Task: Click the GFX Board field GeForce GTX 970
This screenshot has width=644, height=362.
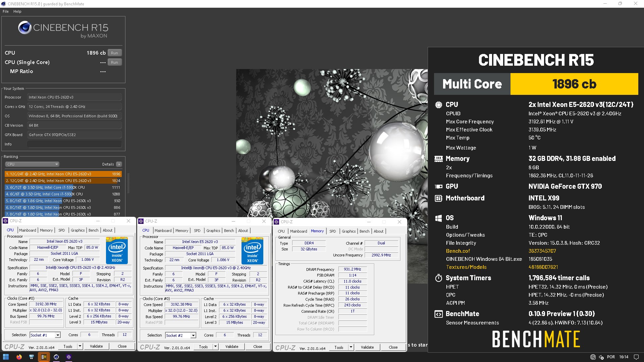Action: 74,135
